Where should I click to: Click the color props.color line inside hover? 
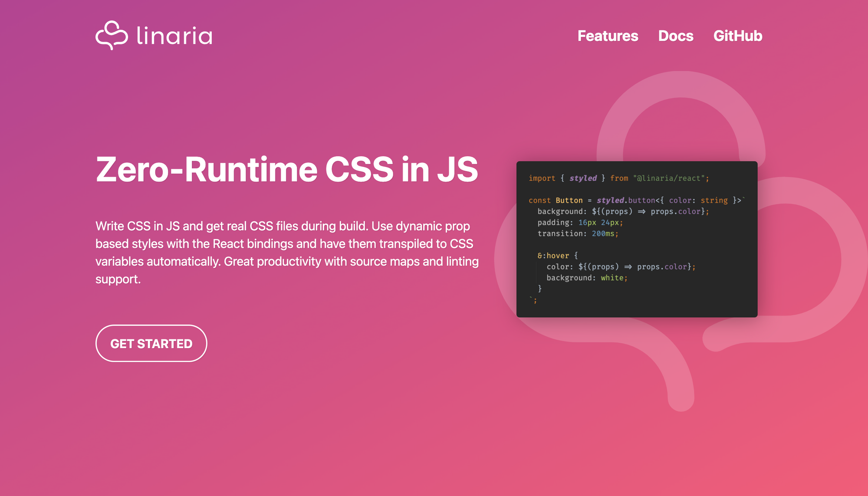click(x=621, y=267)
